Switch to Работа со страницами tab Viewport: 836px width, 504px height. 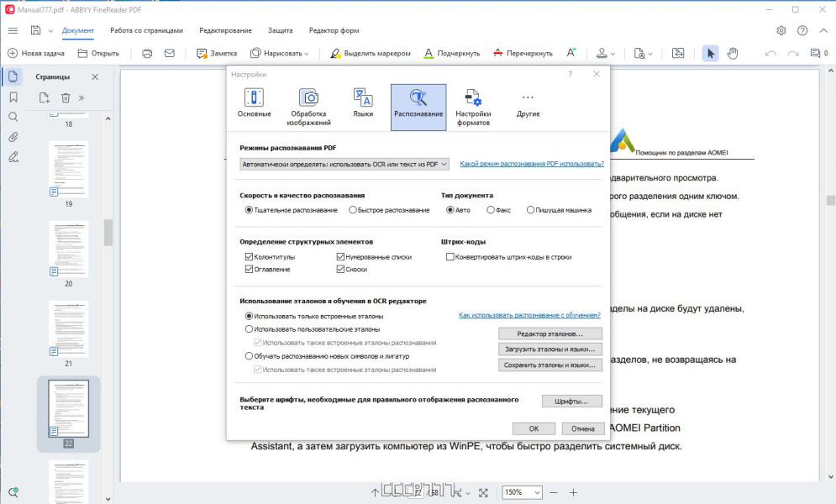click(146, 30)
